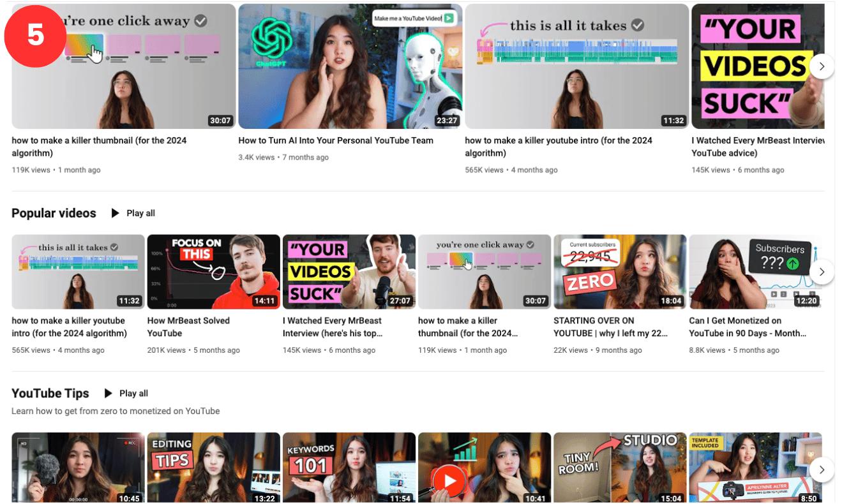This screenshot has width=842, height=504.
Task: Click the right chevron arrow on the top video row
Action: pos(822,66)
